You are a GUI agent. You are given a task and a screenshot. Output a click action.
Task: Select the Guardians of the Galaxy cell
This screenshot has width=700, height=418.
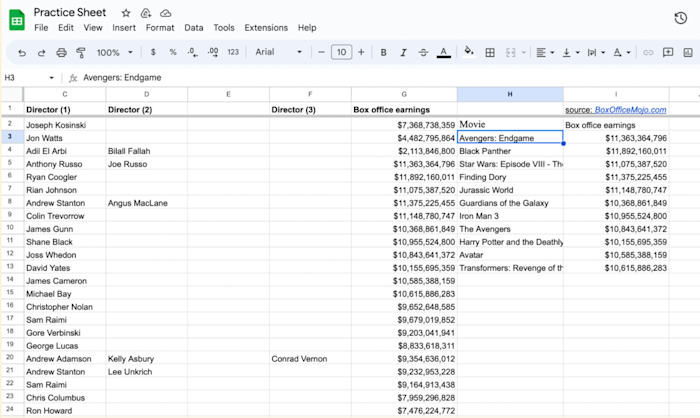510,203
